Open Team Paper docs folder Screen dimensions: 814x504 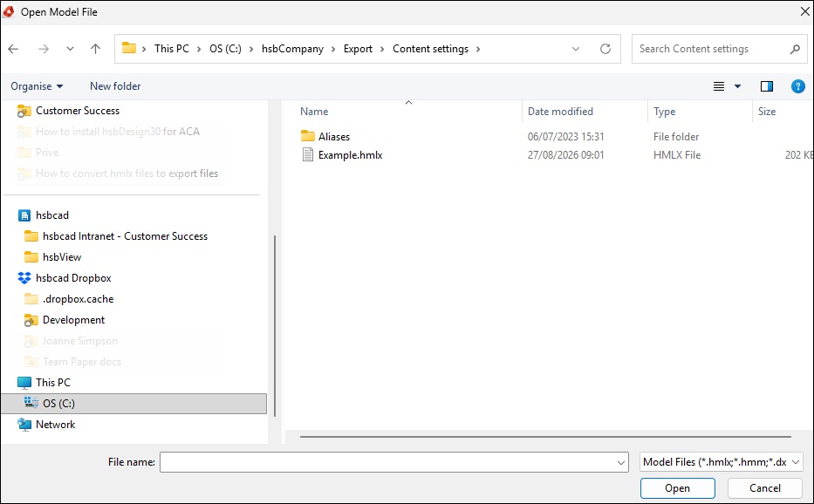81,362
